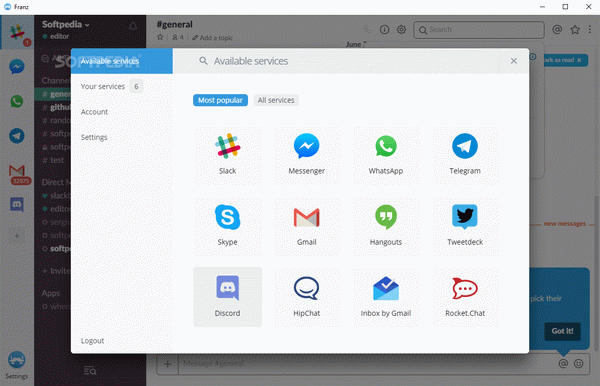The image size is (600, 386).
Task: Switch to Discord tab in Franz sidebar
Action: [17, 205]
